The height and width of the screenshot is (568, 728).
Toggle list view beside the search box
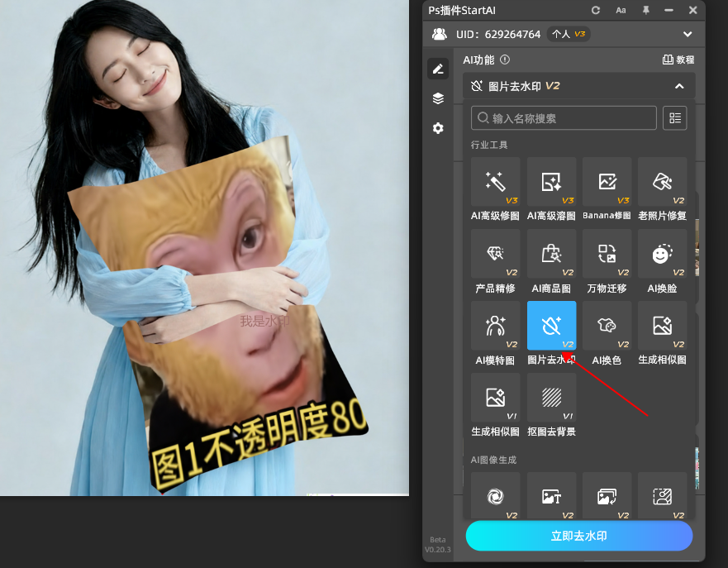point(674,118)
